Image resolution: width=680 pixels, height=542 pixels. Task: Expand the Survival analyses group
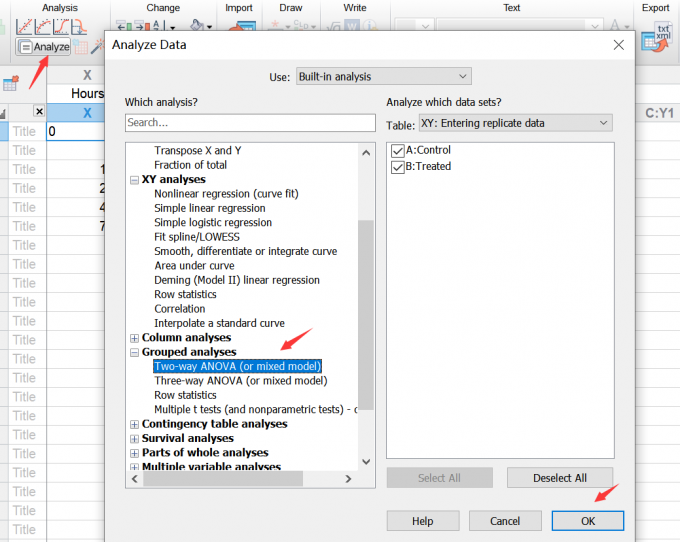[134, 438]
